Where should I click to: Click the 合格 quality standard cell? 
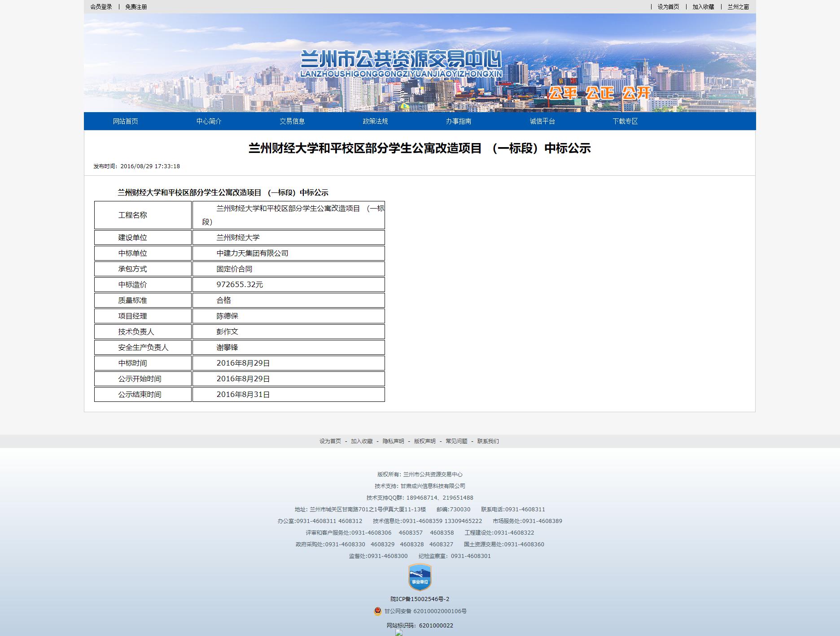[x=289, y=300]
